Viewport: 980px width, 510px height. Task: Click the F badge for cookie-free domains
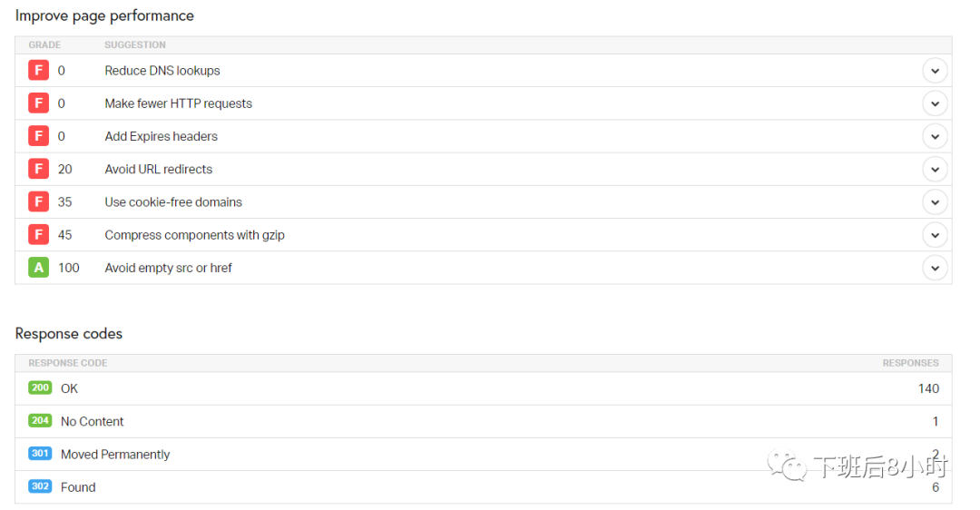click(39, 201)
